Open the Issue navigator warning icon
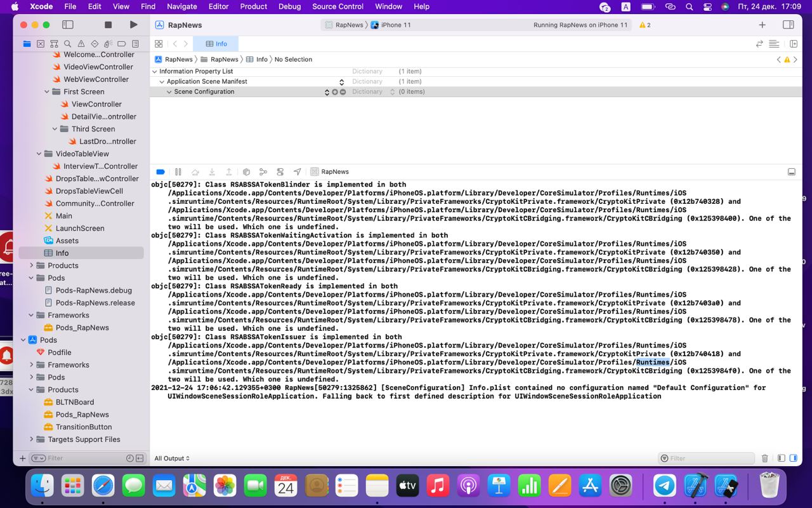Image resolution: width=812 pixels, height=508 pixels. 81,44
